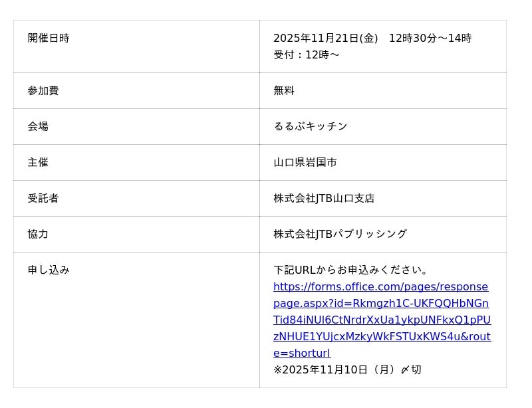Click the time text 12時30分〜14時
Image resolution: width=532 pixels, height=408 pixels.
point(430,38)
